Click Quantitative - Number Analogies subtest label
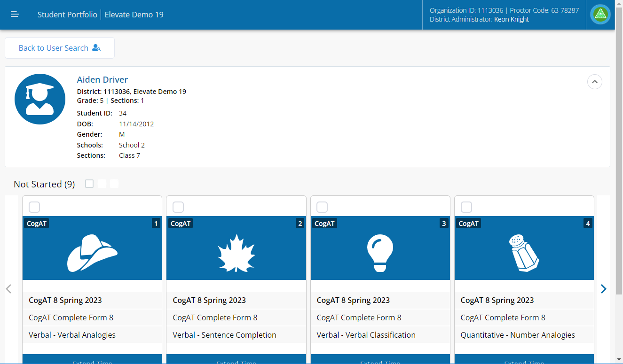The width and height of the screenshot is (623, 364). [518, 335]
